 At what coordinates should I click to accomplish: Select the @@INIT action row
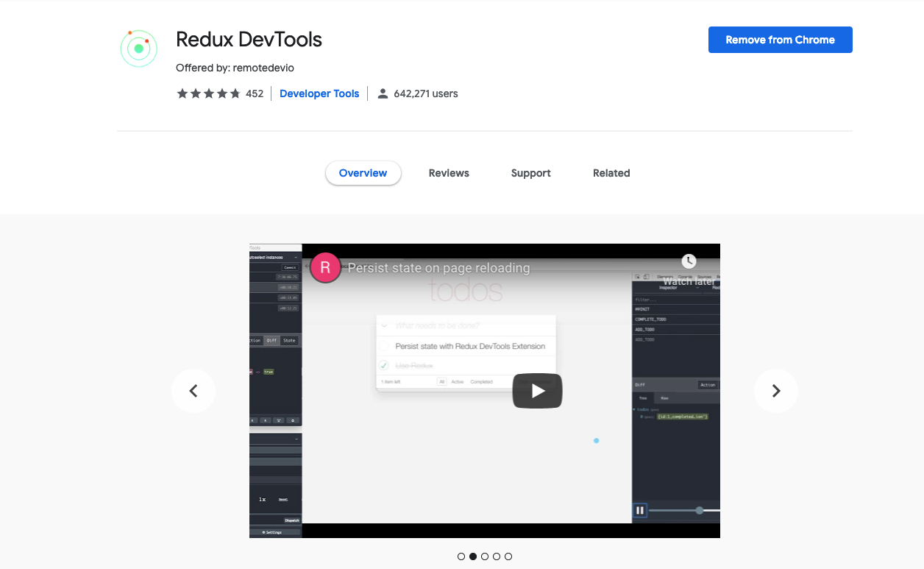pos(676,309)
